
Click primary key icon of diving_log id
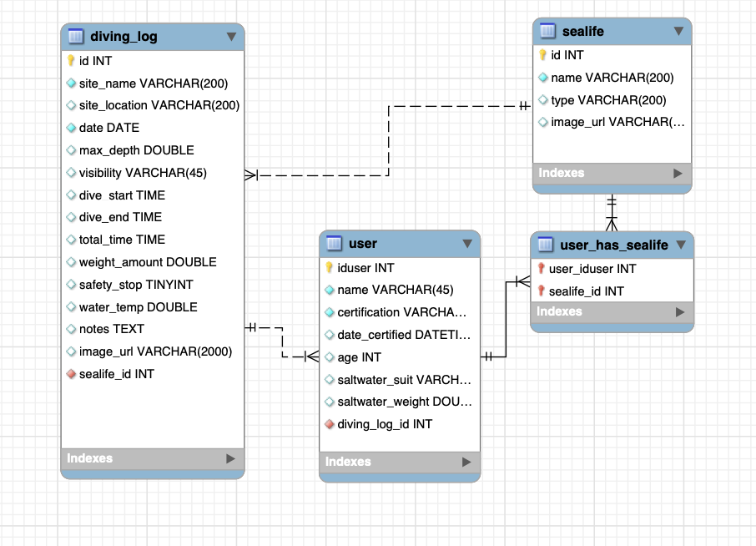coord(71,60)
